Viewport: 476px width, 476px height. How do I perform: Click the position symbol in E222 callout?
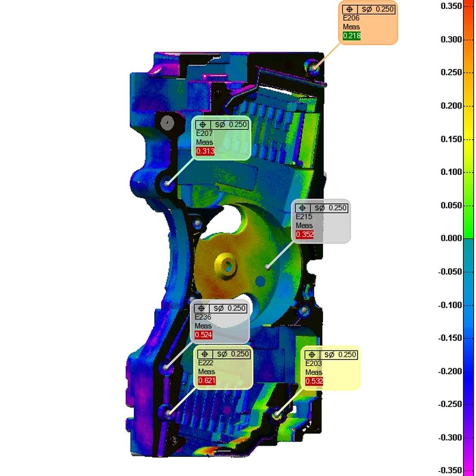point(205,354)
